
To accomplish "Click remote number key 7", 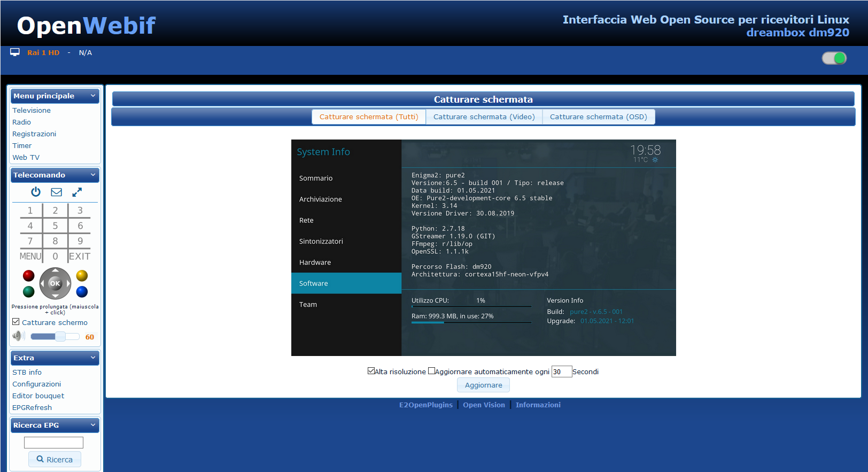I will click(x=30, y=241).
